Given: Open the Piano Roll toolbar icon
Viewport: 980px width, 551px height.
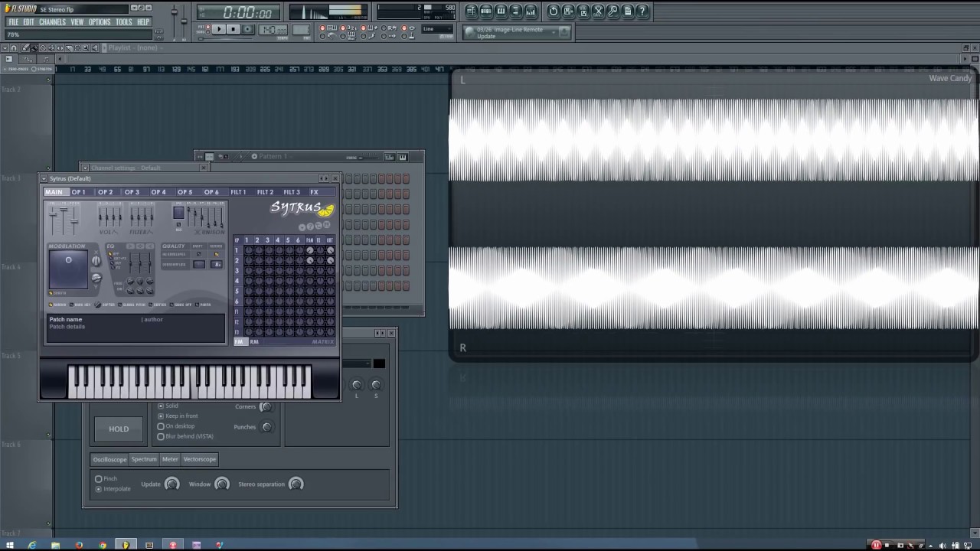Looking at the screenshot, I should coord(501,11).
